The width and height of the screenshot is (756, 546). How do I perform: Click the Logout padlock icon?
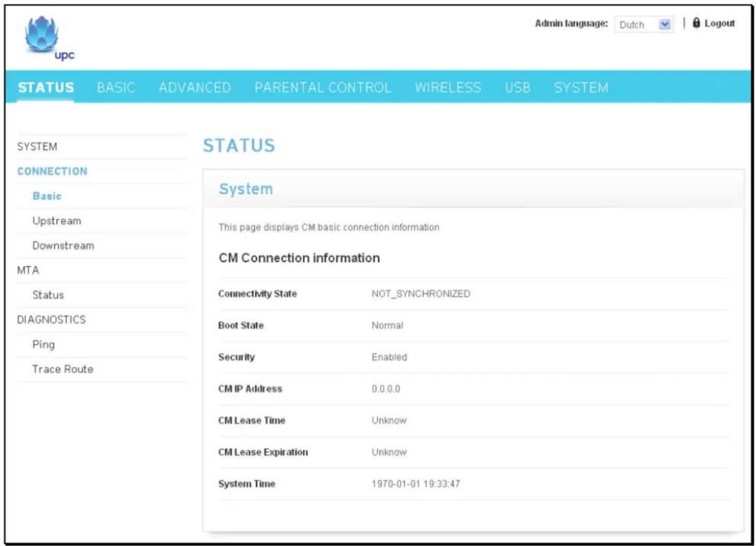pos(696,23)
